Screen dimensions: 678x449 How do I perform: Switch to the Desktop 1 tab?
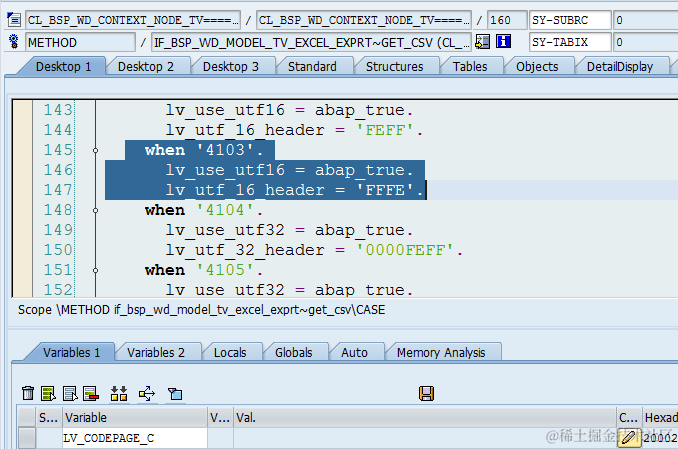[64, 67]
